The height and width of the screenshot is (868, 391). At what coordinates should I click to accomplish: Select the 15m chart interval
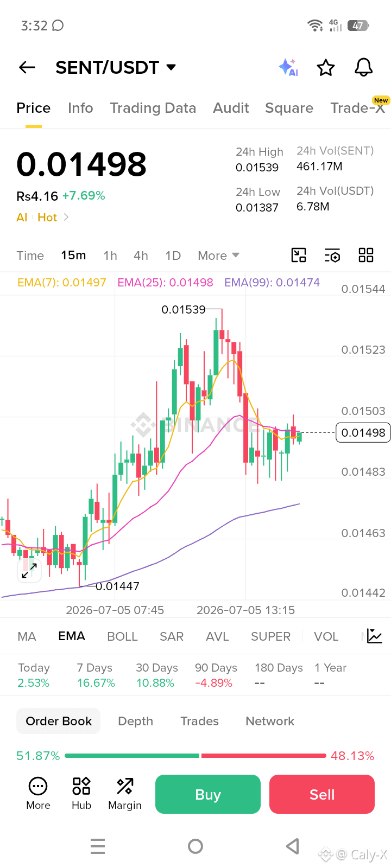click(73, 255)
